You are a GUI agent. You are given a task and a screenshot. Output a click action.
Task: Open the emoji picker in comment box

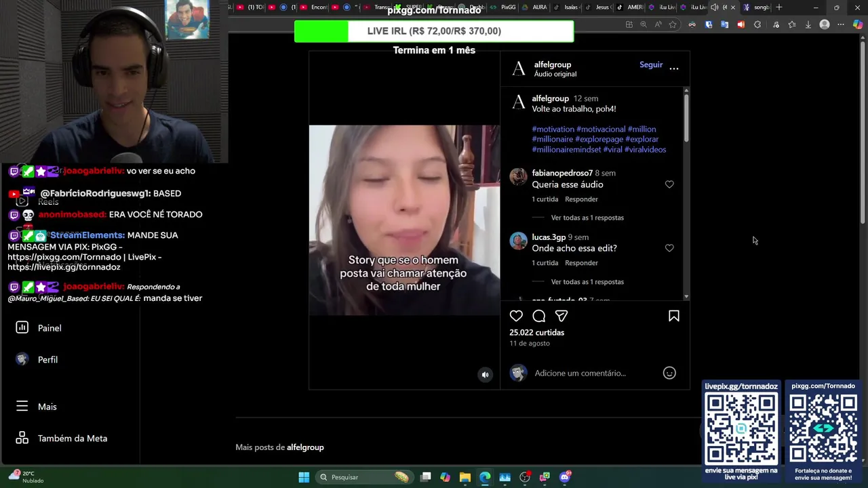(669, 373)
